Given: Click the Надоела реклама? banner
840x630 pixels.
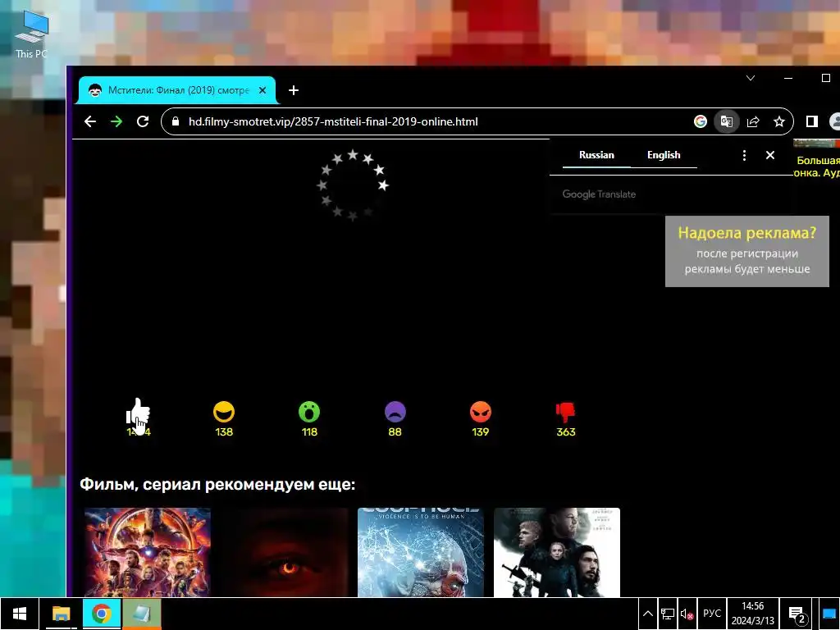Looking at the screenshot, I should tap(746, 251).
